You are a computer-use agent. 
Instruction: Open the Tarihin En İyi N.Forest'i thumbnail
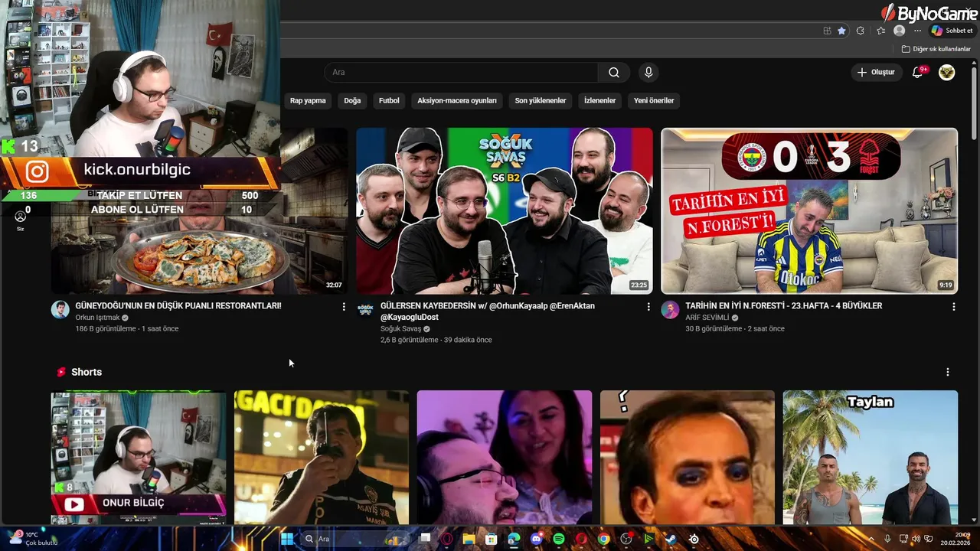pos(809,211)
